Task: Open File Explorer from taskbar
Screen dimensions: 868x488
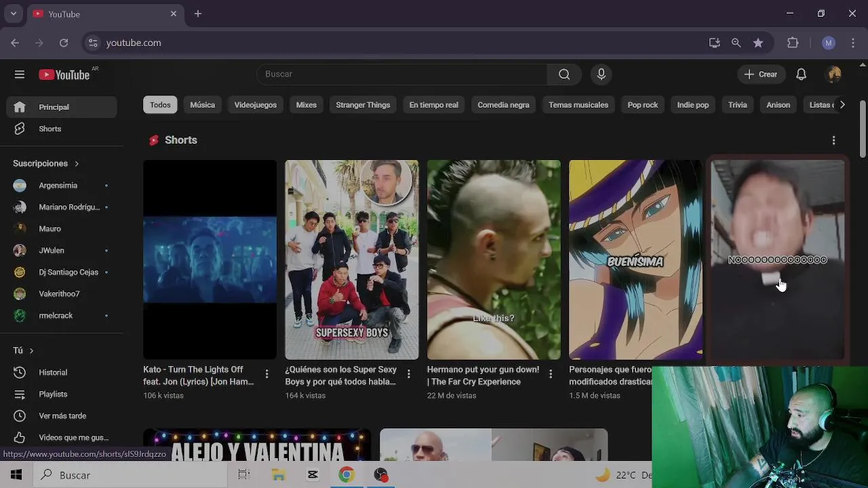Action: (278, 475)
